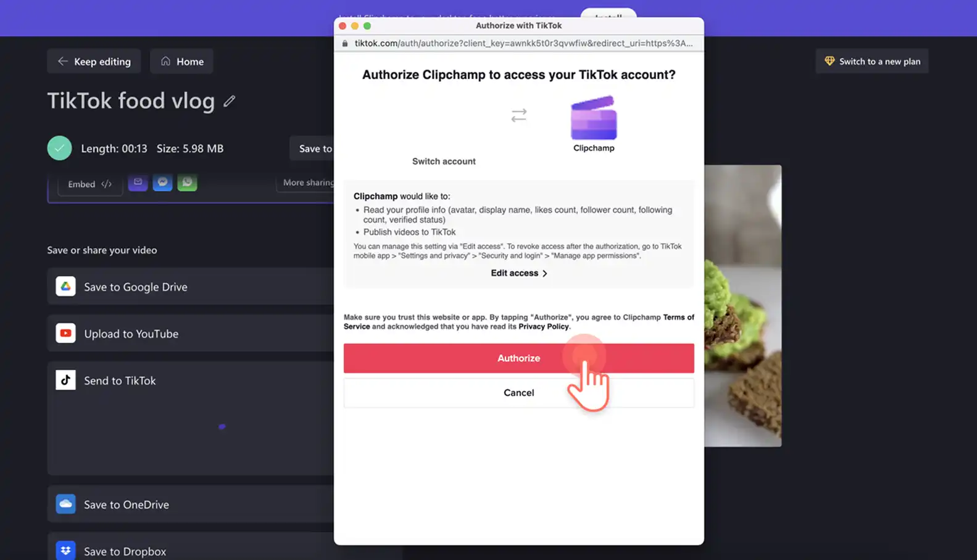This screenshot has height=560, width=977.
Task: Click the green export complete checkmark
Action: coord(59,148)
